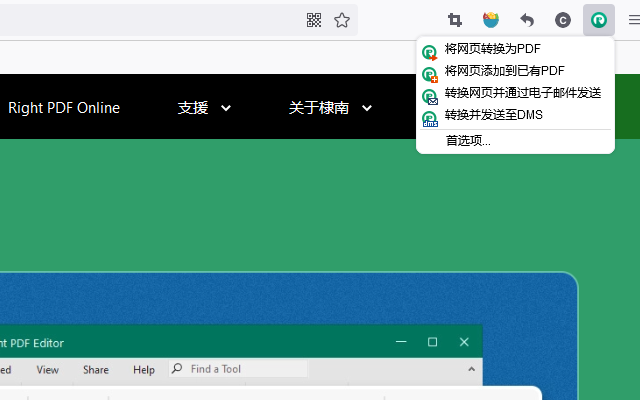Select 将网页添加到已有PDF menu entry

tap(515, 71)
